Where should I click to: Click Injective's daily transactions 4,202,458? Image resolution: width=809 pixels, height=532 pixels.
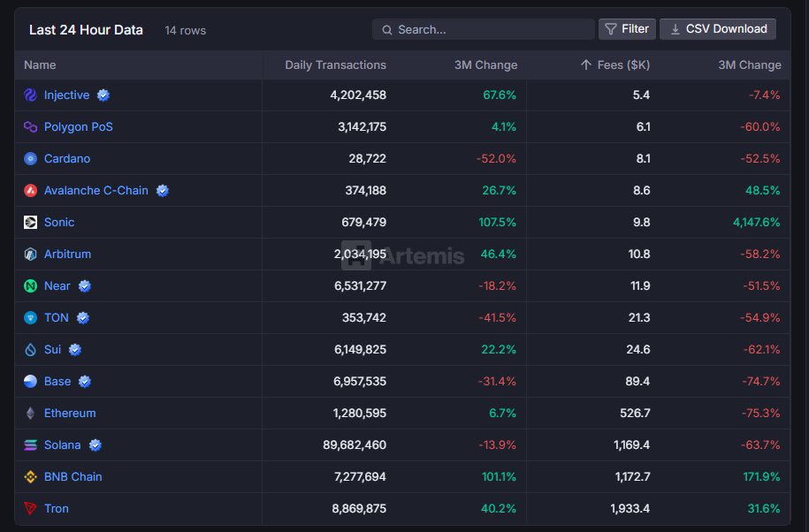(x=358, y=95)
